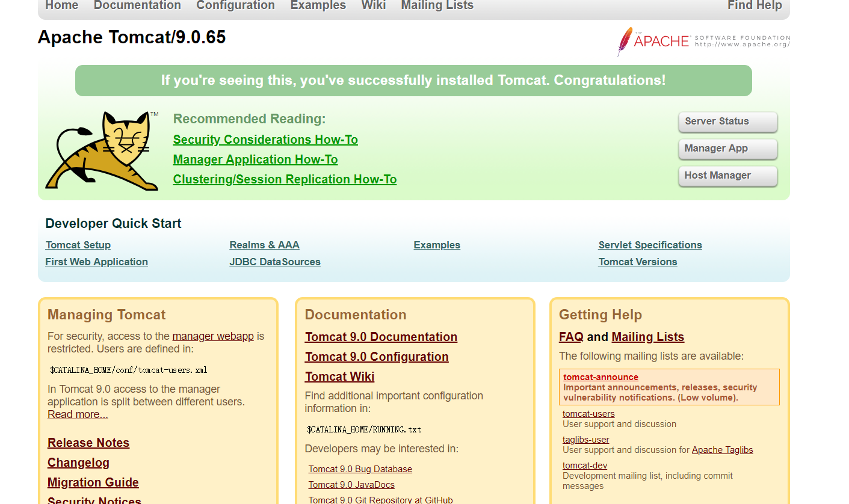Open the Migration Guide link
This screenshot has width=849, height=504.
click(93, 482)
